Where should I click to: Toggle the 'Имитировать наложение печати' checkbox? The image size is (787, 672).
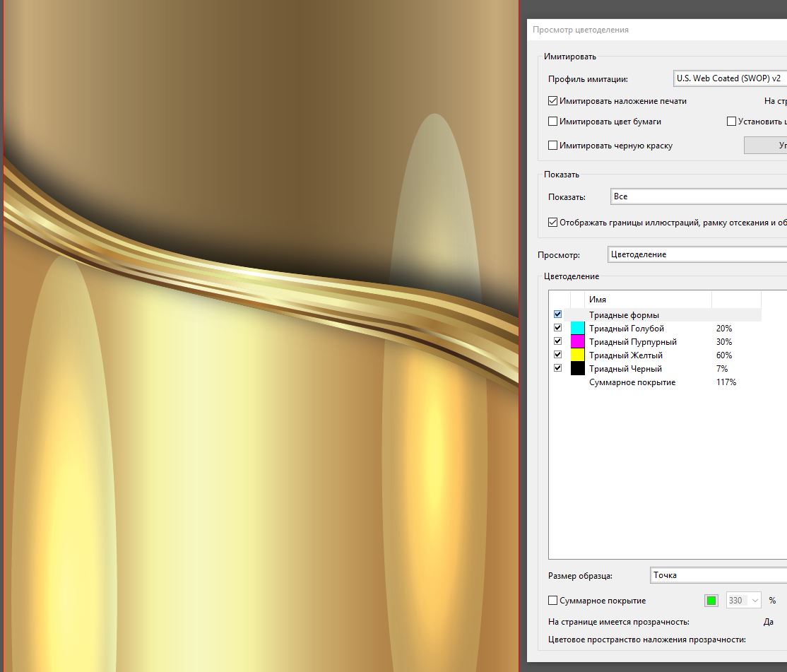point(552,101)
